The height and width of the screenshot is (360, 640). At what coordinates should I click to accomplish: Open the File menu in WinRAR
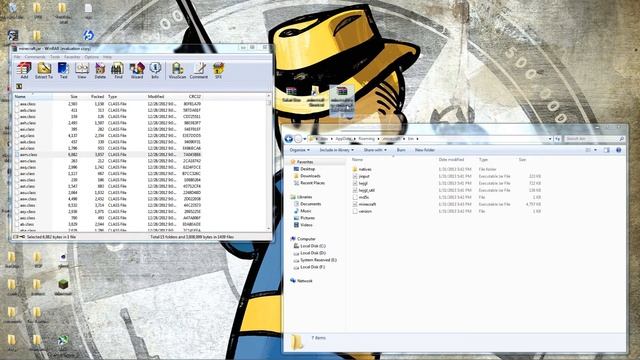[x=17, y=57]
